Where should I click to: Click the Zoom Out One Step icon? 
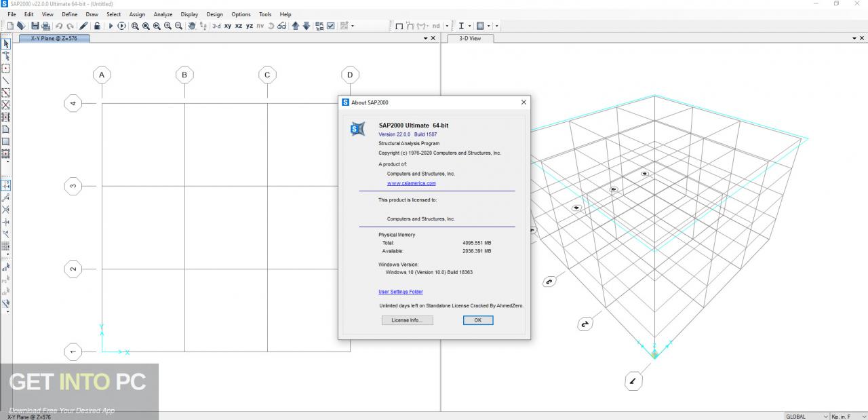178,26
